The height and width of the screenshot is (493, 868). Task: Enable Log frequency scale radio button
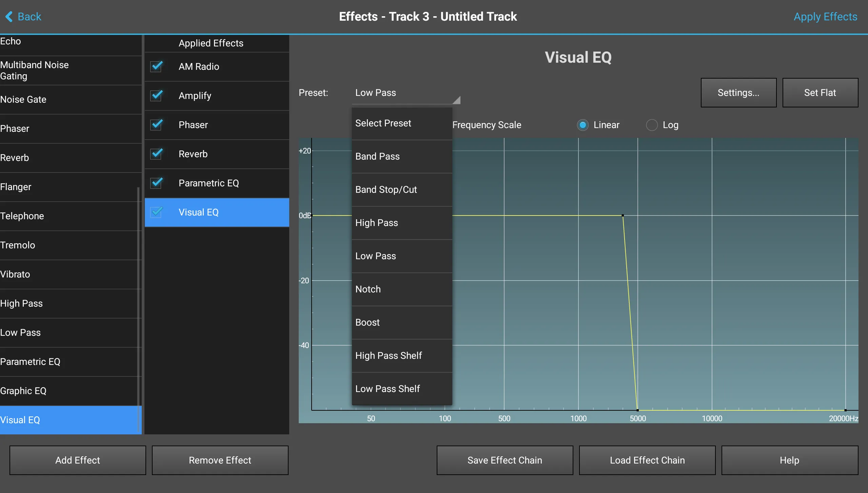[652, 124]
